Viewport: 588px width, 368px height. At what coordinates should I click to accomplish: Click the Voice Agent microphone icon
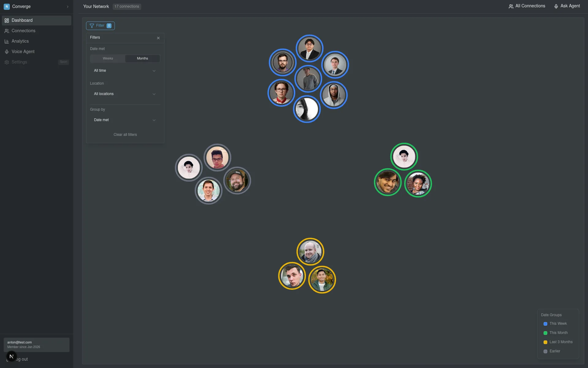7,52
